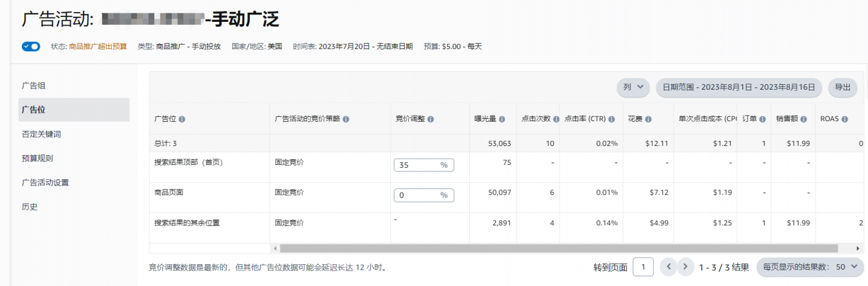868x286 pixels.
Task: Click the horizontal scrollbar left arrow
Action: pyautogui.click(x=275, y=248)
